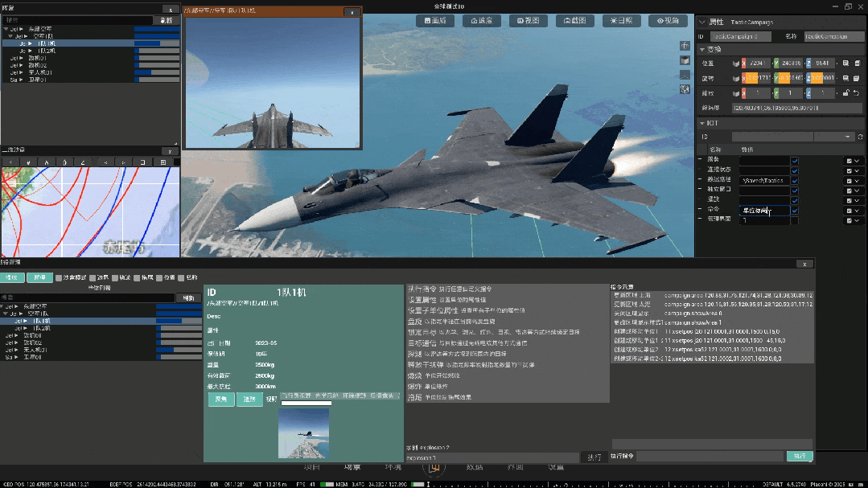Viewport: 868px width, 488px height.
Task: Click the 刷新 button in the top-left panel
Action: [x=166, y=20]
